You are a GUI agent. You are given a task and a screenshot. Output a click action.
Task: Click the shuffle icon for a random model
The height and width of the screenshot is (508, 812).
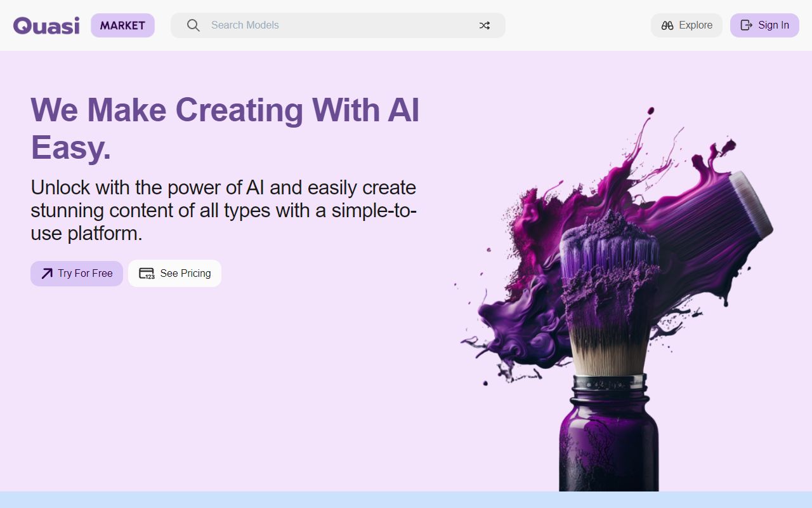click(484, 25)
